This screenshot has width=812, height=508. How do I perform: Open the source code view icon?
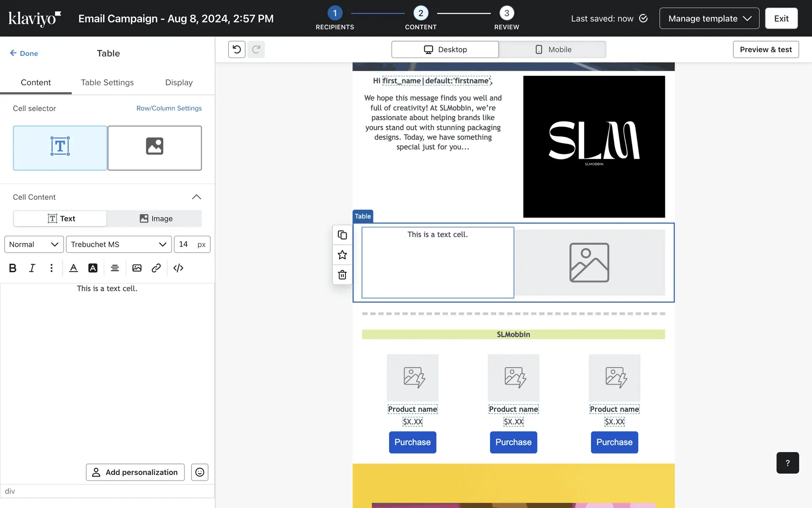click(x=178, y=268)
